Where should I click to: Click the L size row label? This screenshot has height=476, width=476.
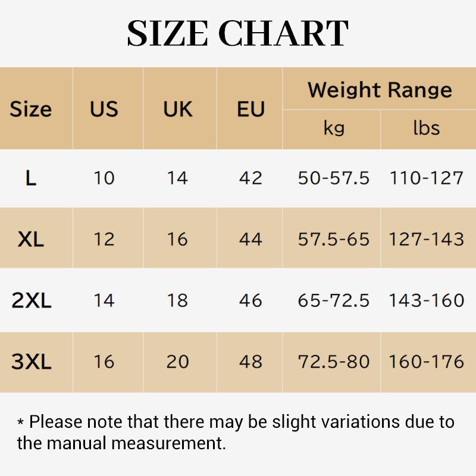tap(31, 178)
